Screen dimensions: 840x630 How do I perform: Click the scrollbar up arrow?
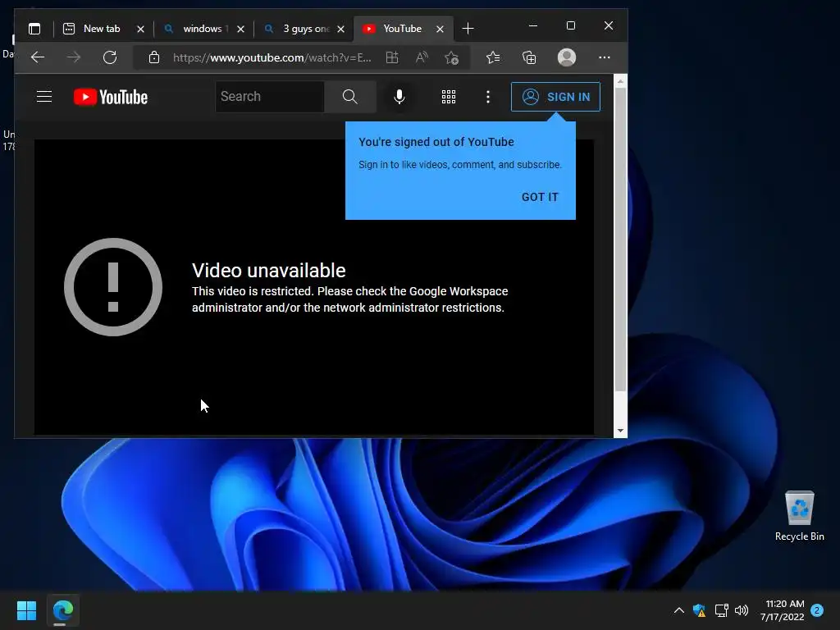pyautogui.click(x=620, y=81)
